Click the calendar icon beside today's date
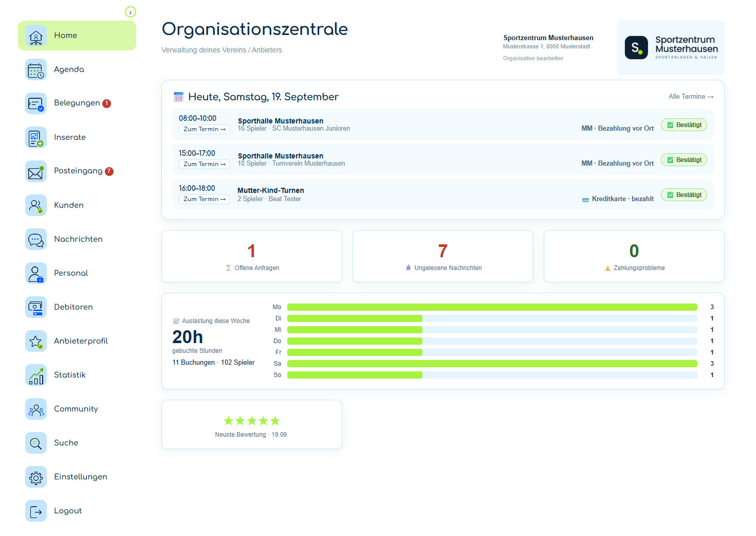 coord(178,97)
